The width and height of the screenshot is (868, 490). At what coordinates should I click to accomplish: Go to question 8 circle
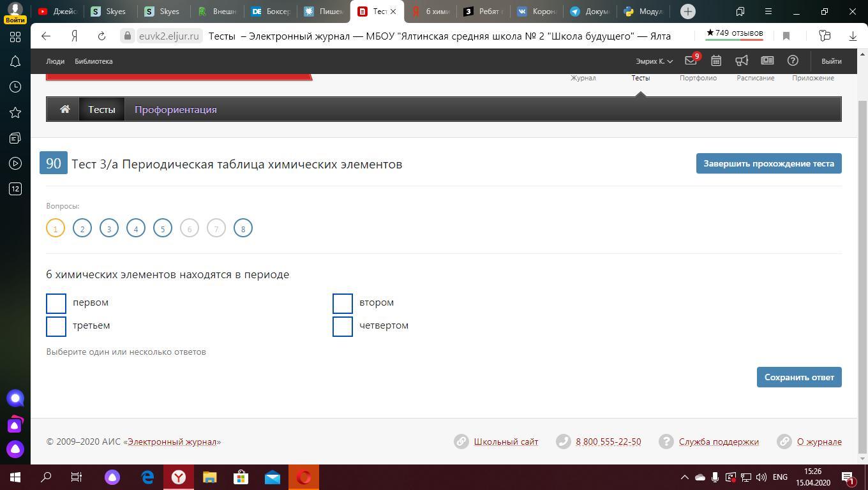click(x=243, y=228)
